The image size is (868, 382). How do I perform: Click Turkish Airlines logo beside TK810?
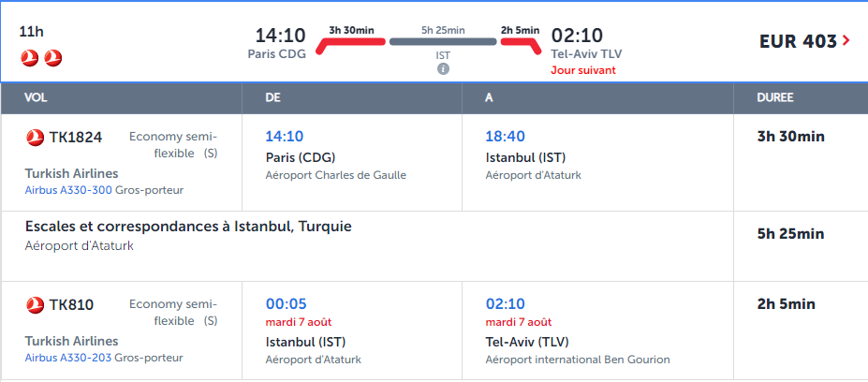(35, 304)
